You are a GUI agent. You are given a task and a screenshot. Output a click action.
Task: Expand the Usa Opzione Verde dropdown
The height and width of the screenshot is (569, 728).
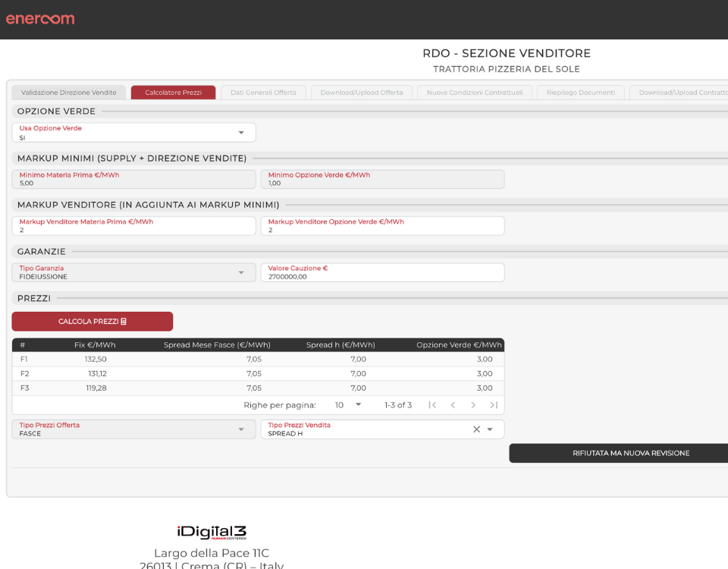tap(241, 133)
